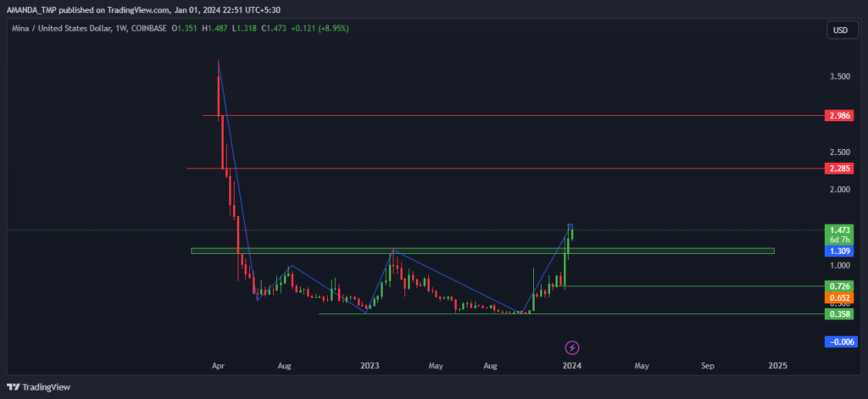
Task: Click the orange 0.652 price label
Action: click(x=838, y=297)
